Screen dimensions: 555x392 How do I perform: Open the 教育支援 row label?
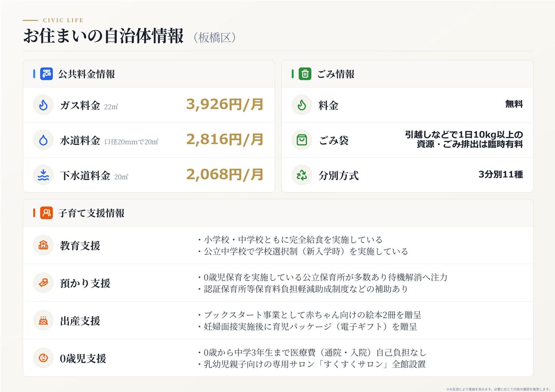(80, 246)
